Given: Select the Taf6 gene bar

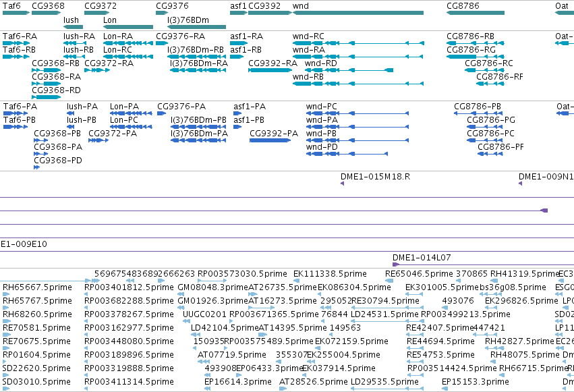Looking at the screenshot, I should (x=16, y=13).
